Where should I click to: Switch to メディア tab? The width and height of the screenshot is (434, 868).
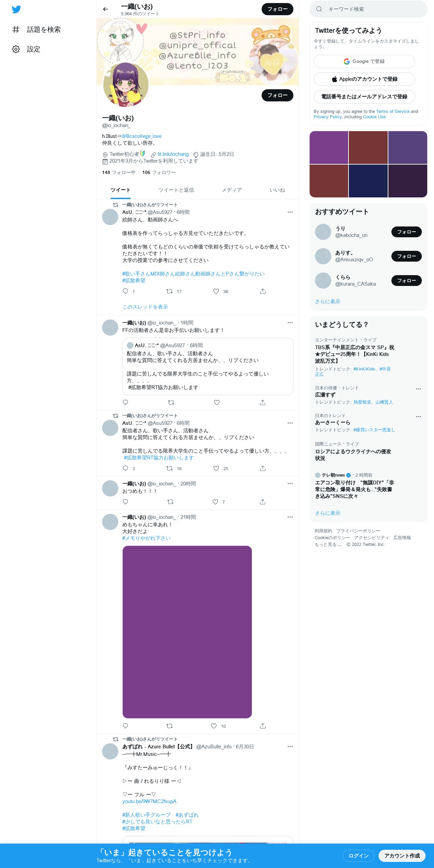pyautogui.click(x=232, y=190)
